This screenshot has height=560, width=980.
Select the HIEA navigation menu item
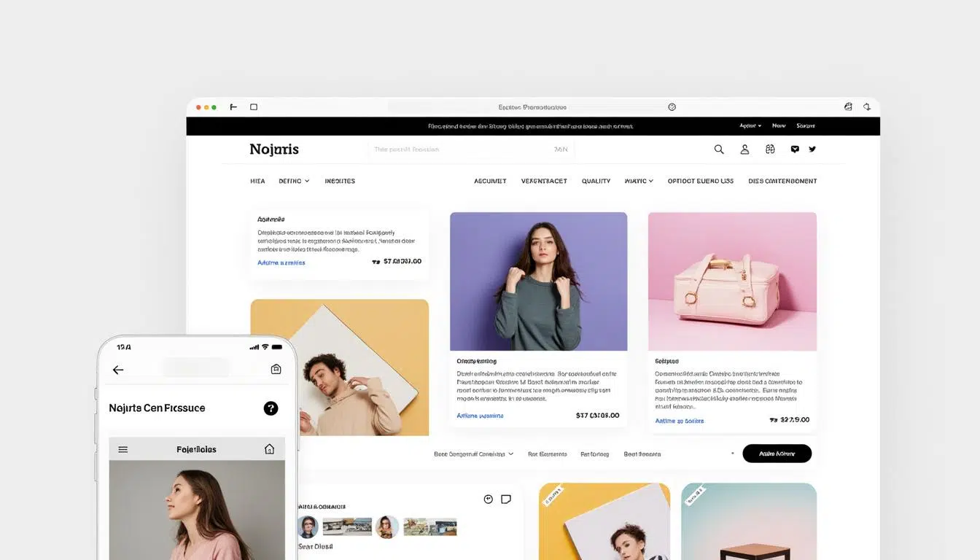pos(257,181)
